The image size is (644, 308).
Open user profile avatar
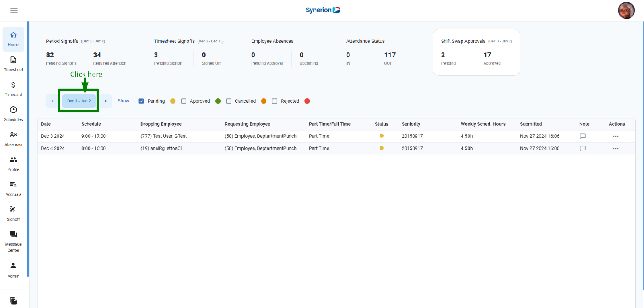click(626, 10)
